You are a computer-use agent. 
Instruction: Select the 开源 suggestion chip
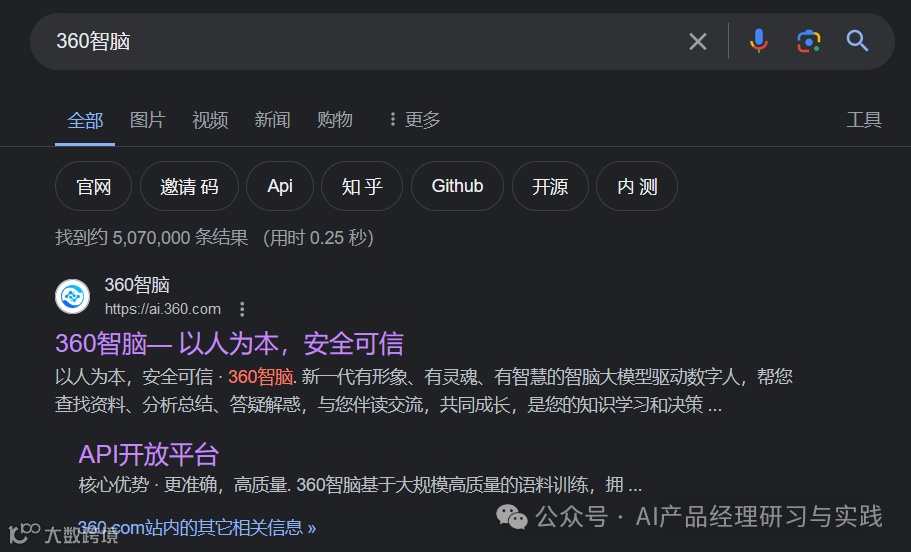point(550,187)
